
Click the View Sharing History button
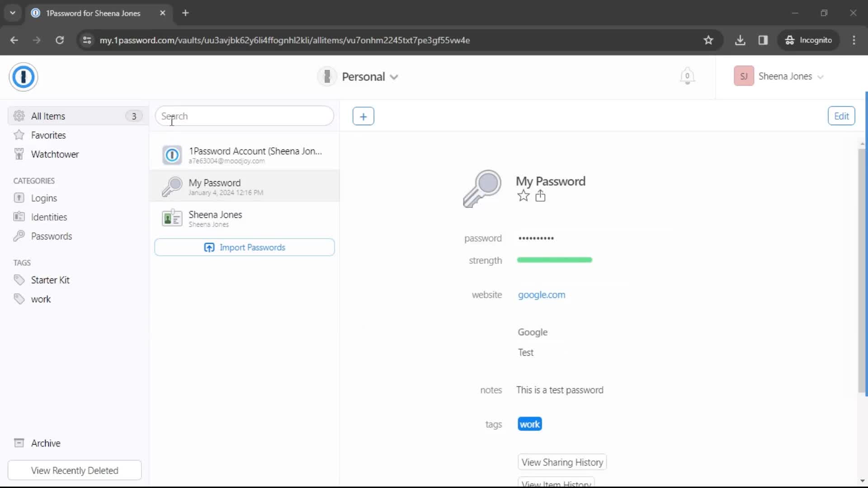(562, 462)
